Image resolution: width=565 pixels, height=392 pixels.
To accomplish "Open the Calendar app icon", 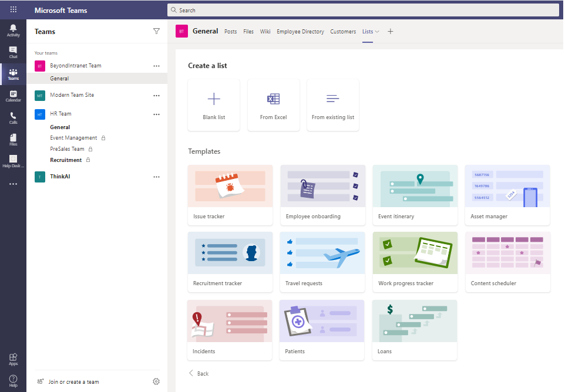I will click(x=13, y=96).
